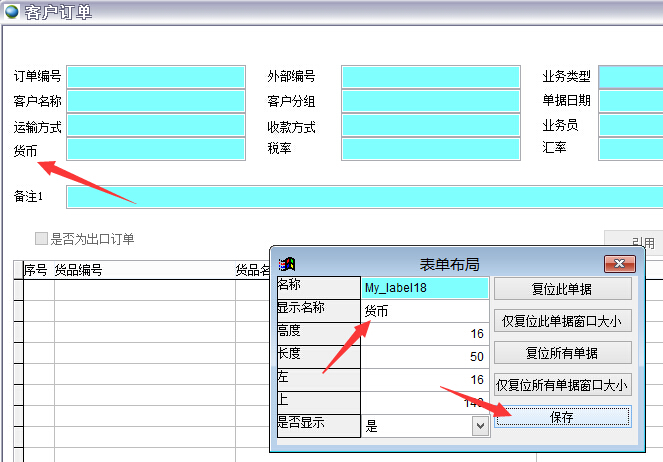The width and height of the screenshot is (663, 462).
Task: Click the 表单布局 dialog title icon
Action: coord(288,264)
